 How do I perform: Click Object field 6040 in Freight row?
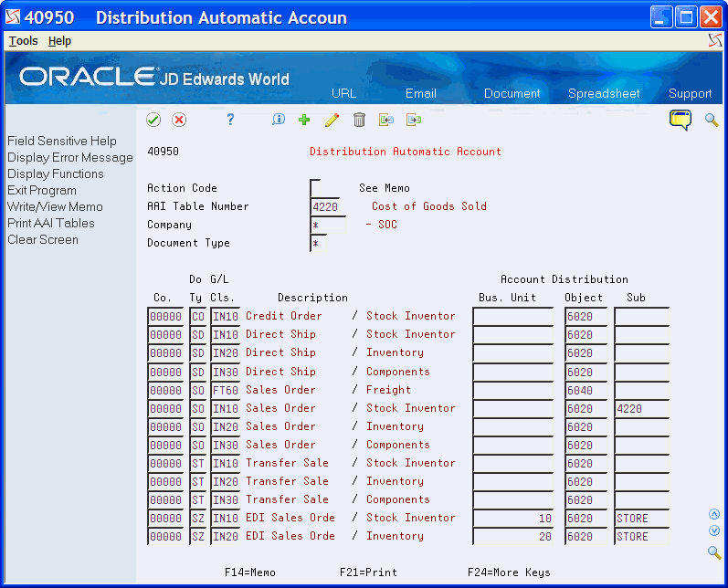pos(586,390)
